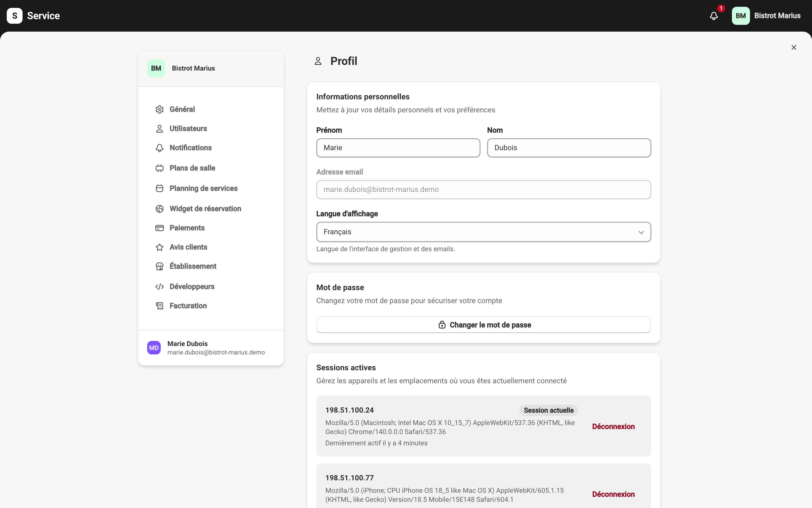Click the Widget de réservation globe icon
Screen dimensions: 812x508
click(159, 209)
